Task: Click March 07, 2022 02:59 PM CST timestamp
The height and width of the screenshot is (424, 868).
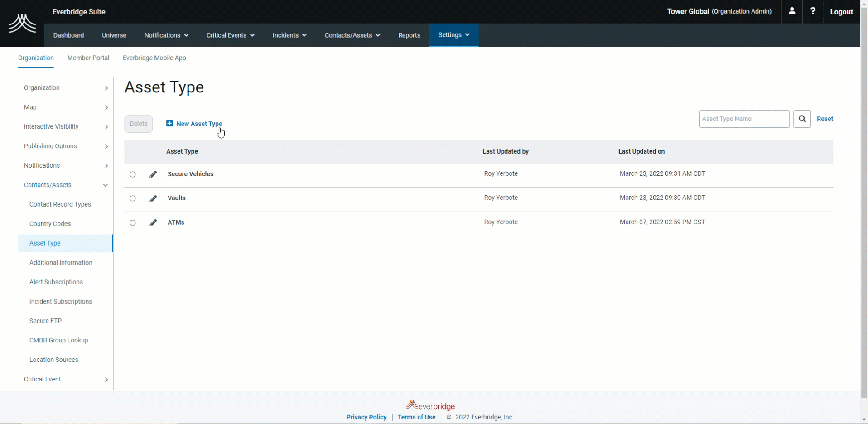Action: 662,222
